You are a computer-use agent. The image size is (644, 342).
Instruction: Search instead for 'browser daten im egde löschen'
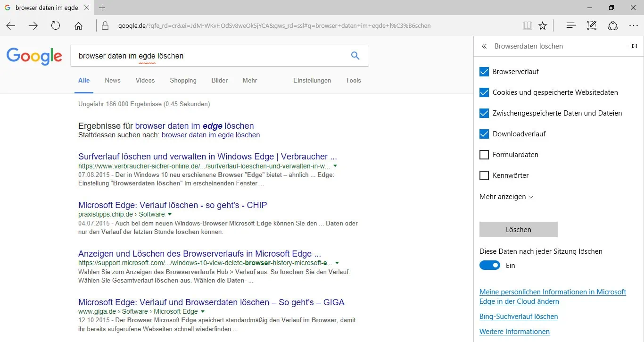pos(211,135)
